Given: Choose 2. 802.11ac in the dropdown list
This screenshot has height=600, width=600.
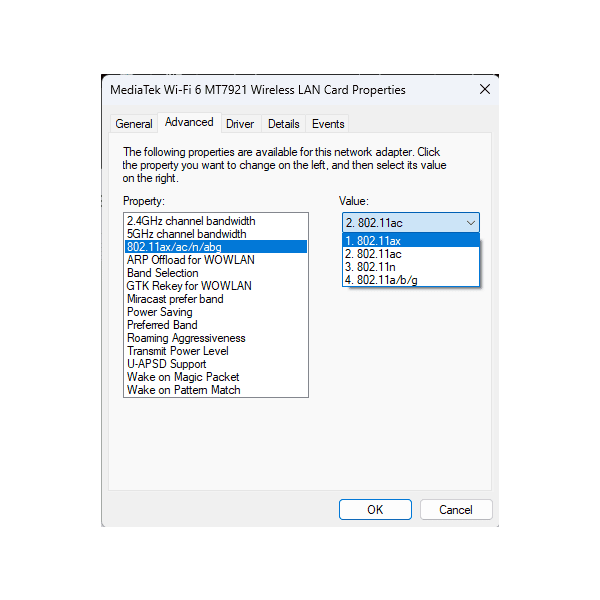Looking at the screenshot, I should click(411, 254).
